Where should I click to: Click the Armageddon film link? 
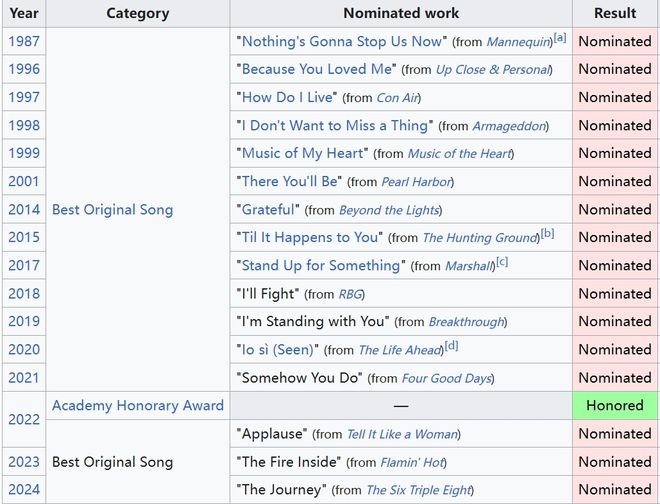(510, 126)
